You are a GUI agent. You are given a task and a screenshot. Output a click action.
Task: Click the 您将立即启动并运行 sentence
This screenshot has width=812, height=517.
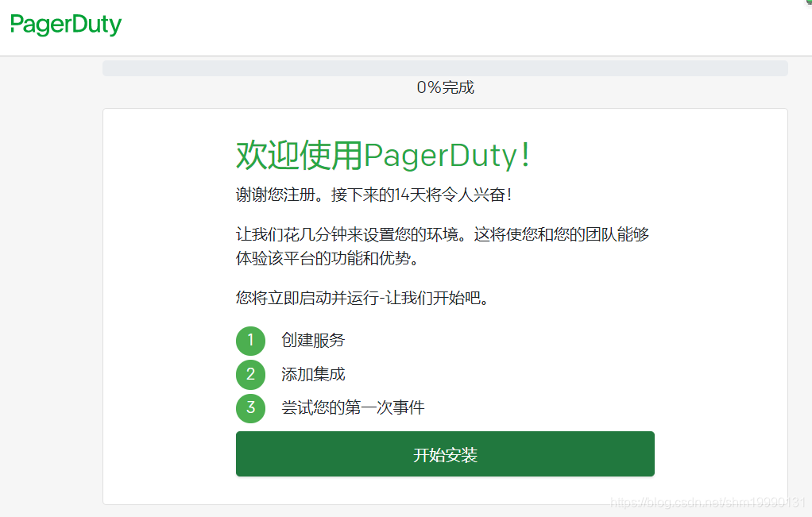(362, 298)
